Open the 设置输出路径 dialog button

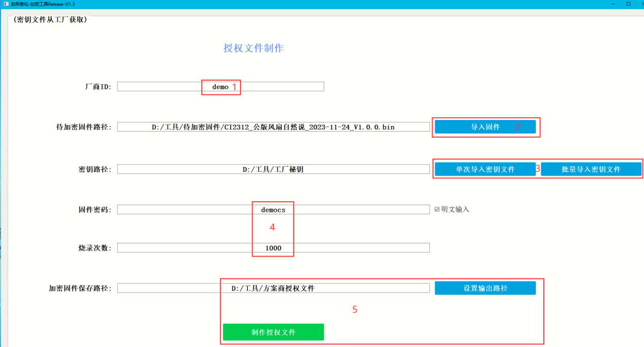point(485,288)
